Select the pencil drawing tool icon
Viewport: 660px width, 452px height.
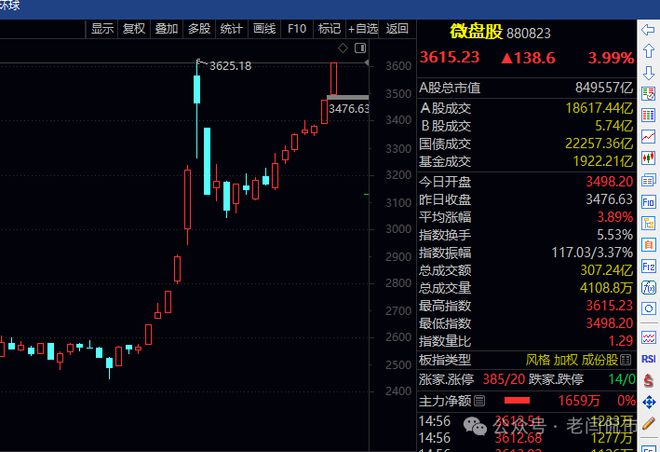coord(649,423)
